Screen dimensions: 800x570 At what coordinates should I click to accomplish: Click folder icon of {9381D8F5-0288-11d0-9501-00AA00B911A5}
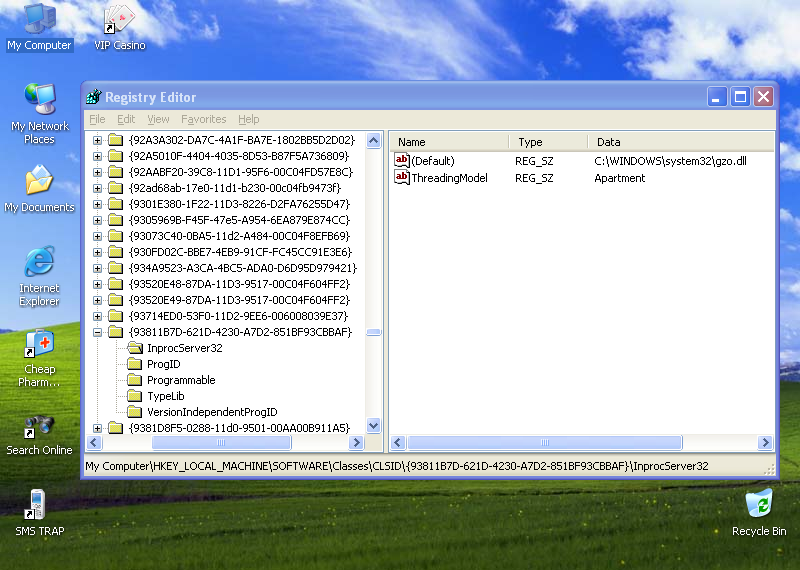click(x=116, y=428)
